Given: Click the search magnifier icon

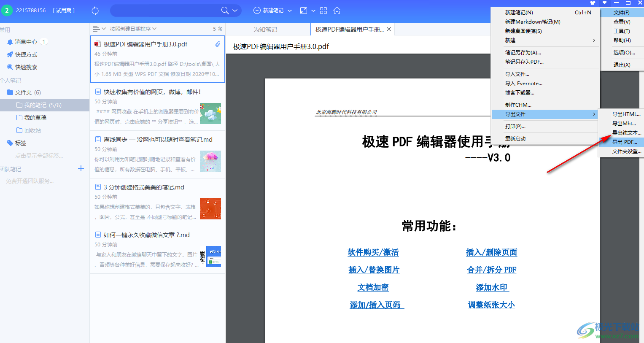Looking at the screenshot, I should click(225, 11).
